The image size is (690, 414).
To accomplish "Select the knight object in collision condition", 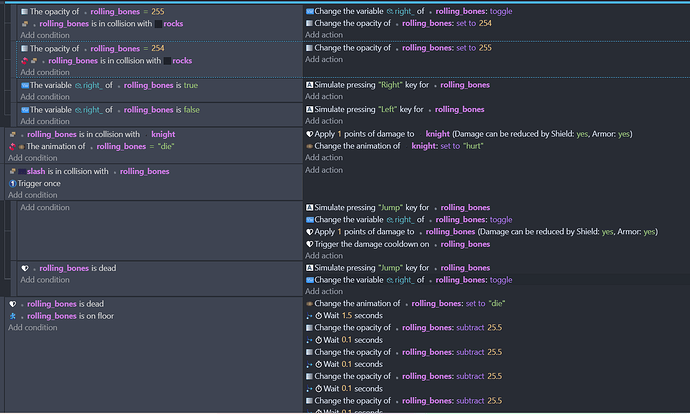I will point(162,134).
